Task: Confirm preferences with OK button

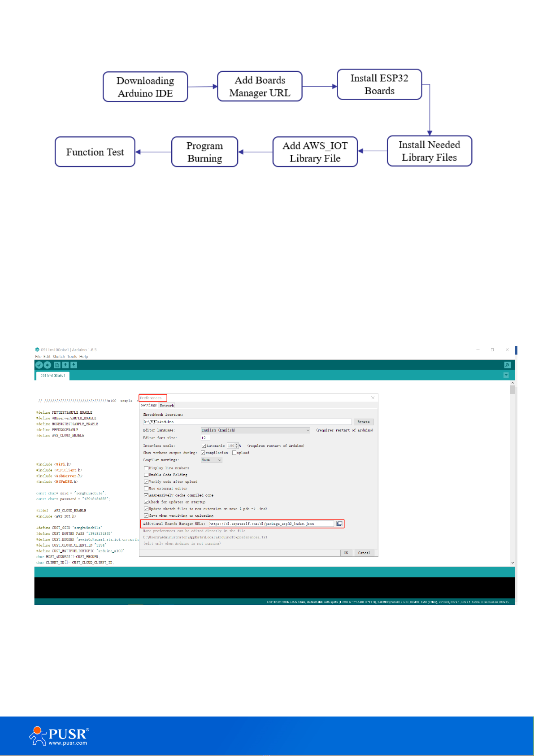Action: [x=346, y=553]
